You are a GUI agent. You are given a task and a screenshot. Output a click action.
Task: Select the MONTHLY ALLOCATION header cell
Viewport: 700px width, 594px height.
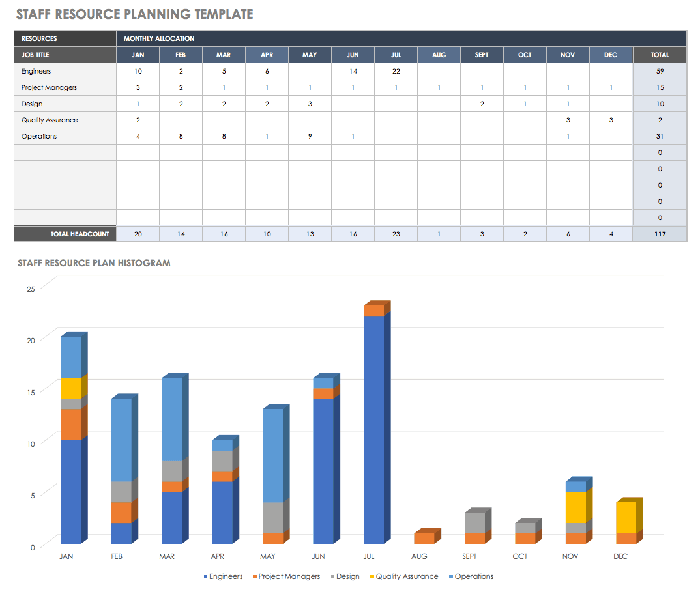coord(159,39)
